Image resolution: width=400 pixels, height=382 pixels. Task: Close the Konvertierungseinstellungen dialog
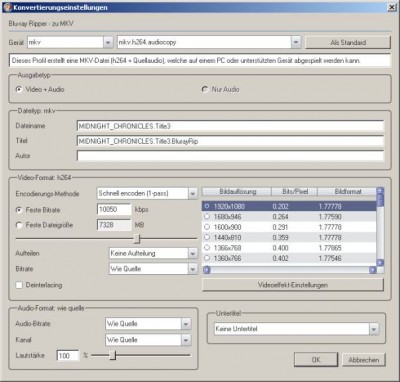tap(392, 7)
